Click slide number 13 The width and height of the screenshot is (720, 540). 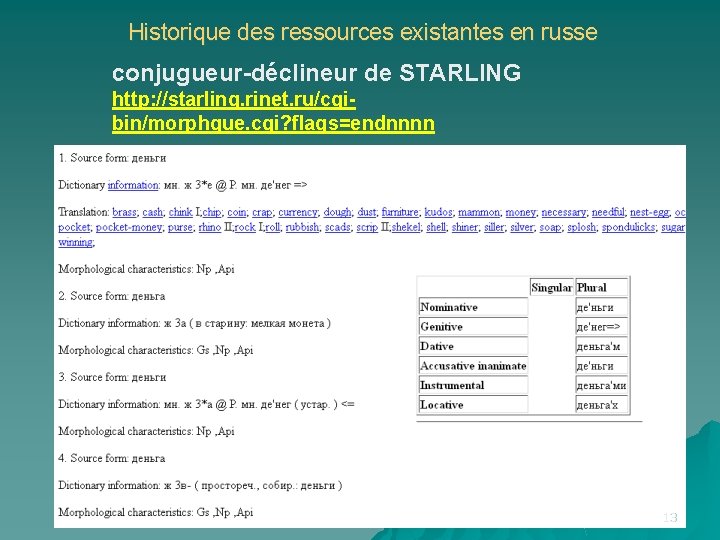coord(670,518)
